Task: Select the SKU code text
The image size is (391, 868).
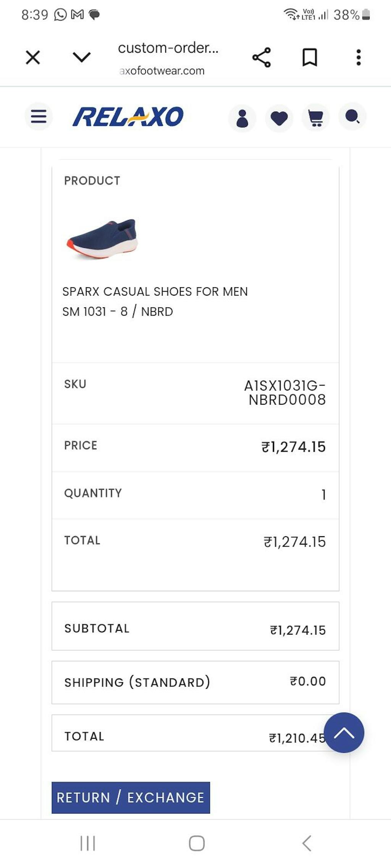Action: point(285,392)
